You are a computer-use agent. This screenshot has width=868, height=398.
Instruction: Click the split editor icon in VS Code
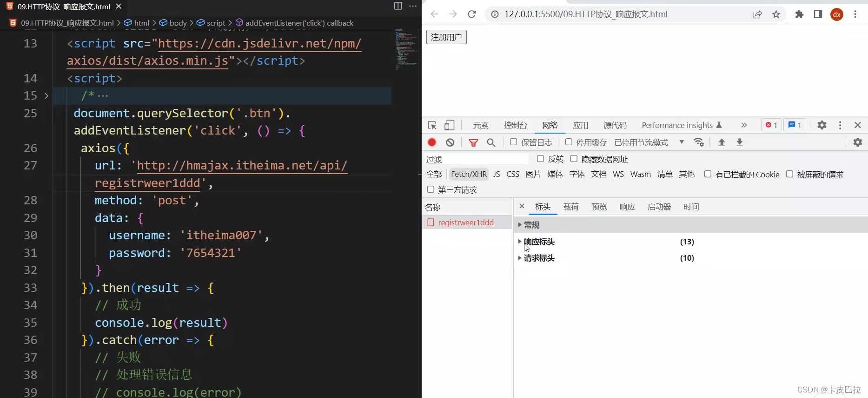[398, 6]
